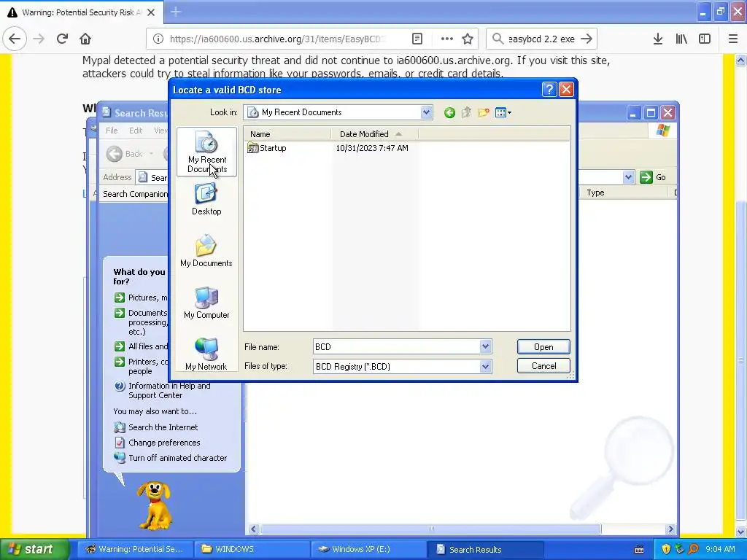This screenshot has width=747, height=560.
Task: Switch to WINDOWS taskbar item
Action: pyautogui.click(x=252, y=549)
